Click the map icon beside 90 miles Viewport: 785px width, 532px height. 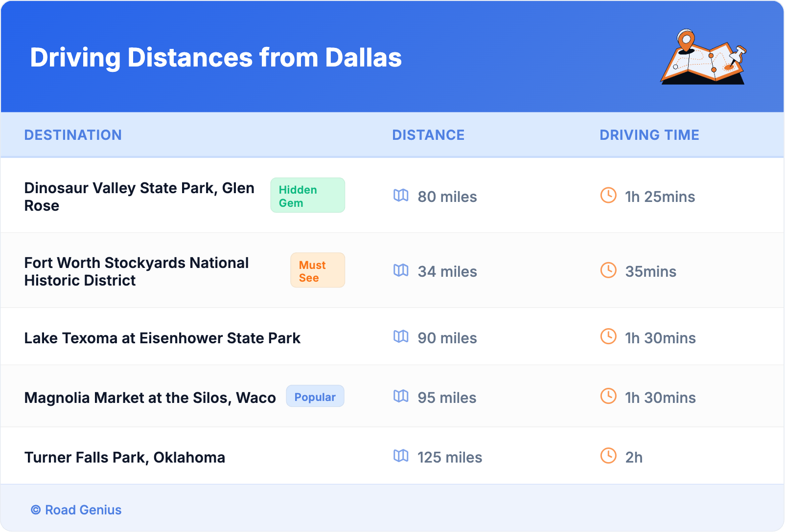pos(401,337)
